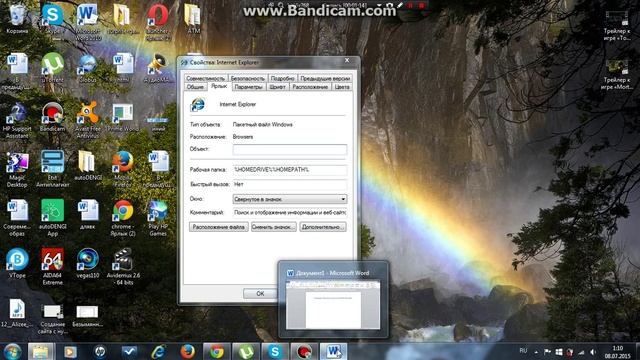Click OK in the properties dialog
The width and height of the screenshot is (640, 360).
click(x=260, y=293)
